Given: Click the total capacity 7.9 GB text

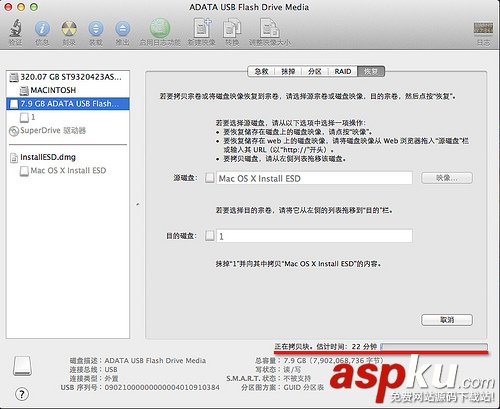Looking at the screenshot, I should tap(333, 360).
